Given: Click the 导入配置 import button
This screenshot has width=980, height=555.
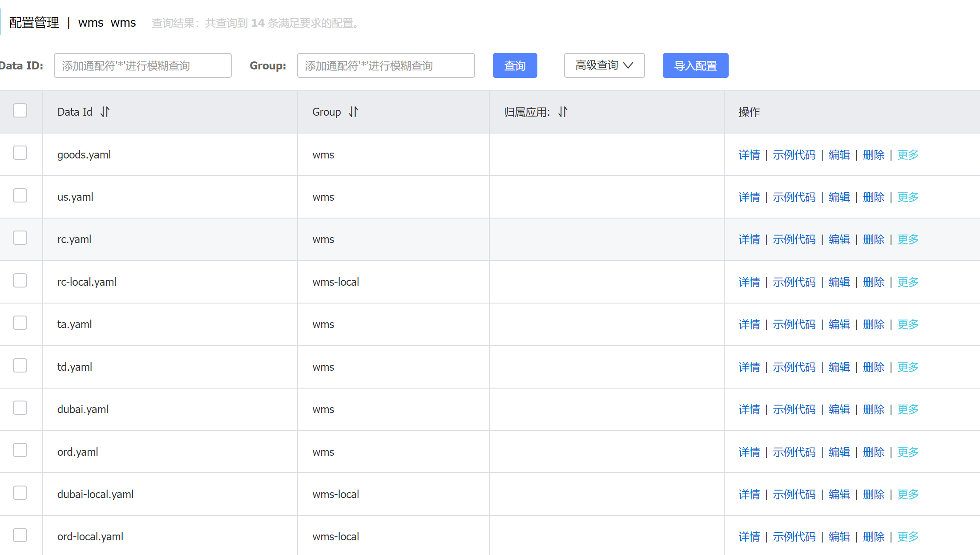Looking at the screenshot, I should click(695, 65).
